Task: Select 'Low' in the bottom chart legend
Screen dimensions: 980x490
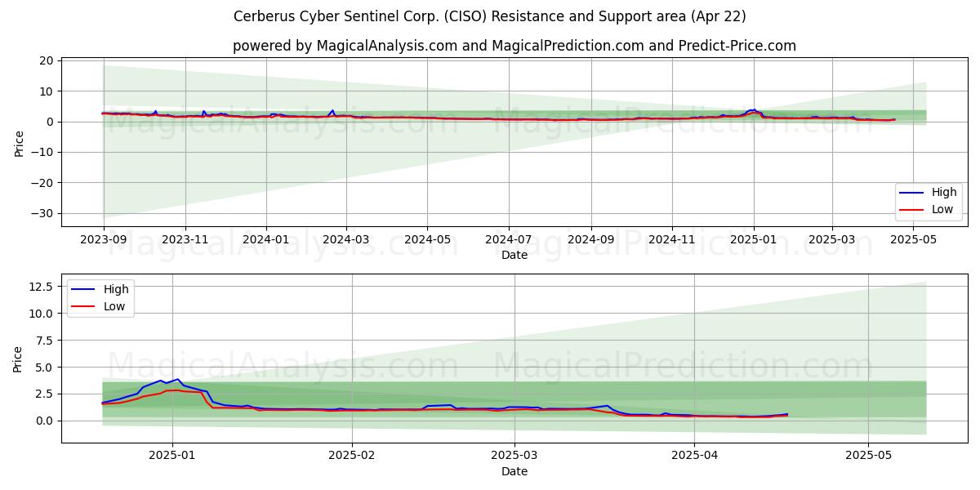Action: point(114,306)
